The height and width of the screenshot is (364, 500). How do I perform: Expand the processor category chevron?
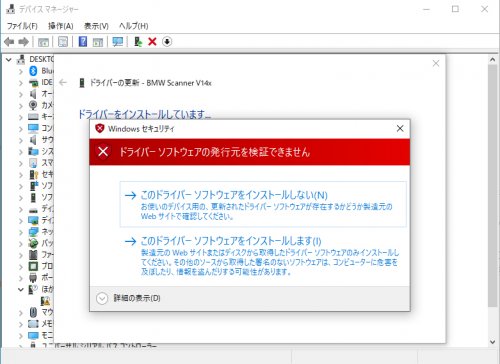click(x=21, y=267)
